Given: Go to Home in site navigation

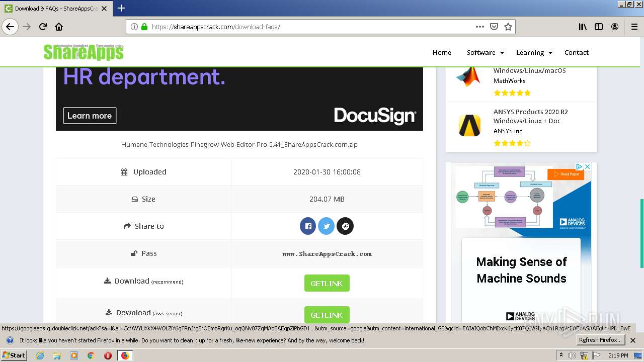Looking at the screenshot, I should 442,52.
